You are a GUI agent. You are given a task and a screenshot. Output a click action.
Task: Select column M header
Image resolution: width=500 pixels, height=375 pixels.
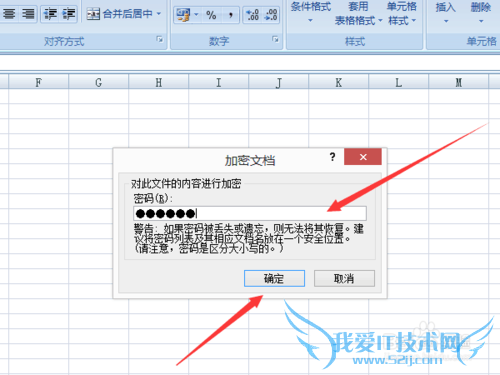(458, 82)
